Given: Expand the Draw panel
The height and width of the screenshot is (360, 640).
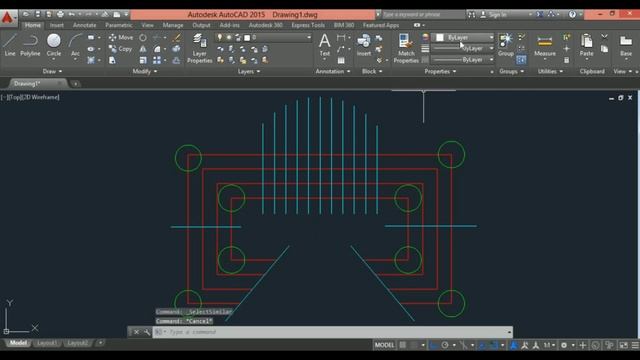Looking at the screenshot, I should 52,71.
